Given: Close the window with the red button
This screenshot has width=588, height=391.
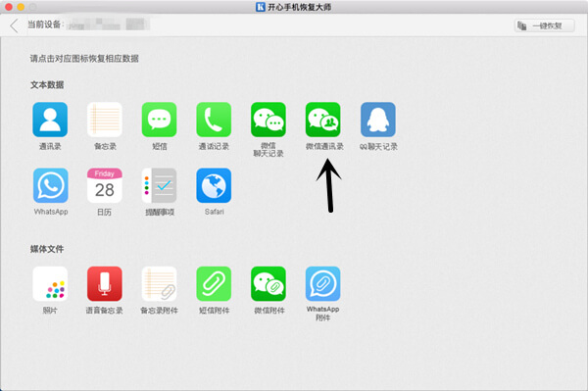Looking at the screenshot, I should pyautogui.click(x=8, y=7).
